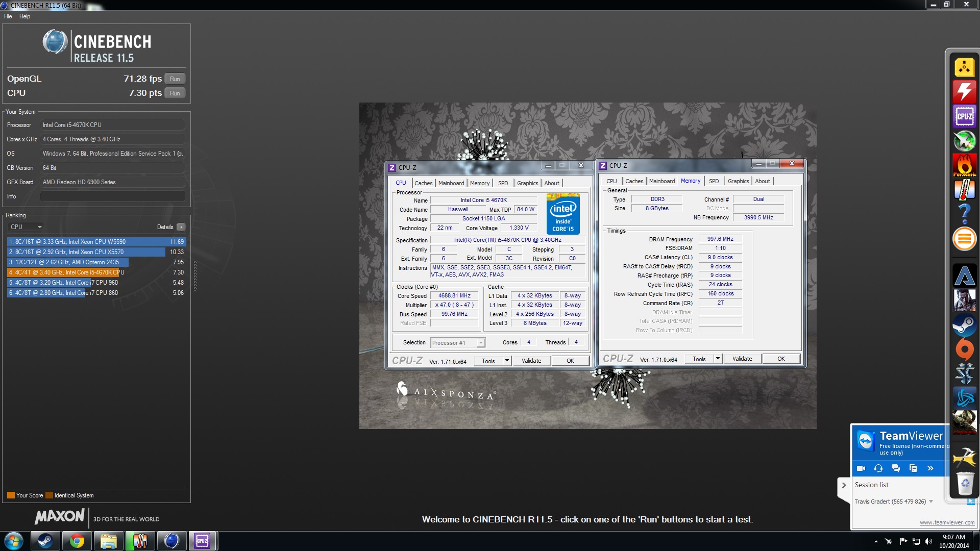Select i5-4670K ranking result row
The height and width of the screenshot is (551, 980).
(x=96, y=272)
